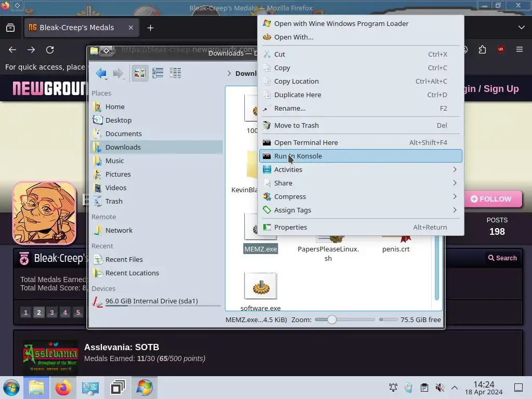Open Asslevania: SOTB game link
Screen dimensions: 532x399
click(122, 347)
